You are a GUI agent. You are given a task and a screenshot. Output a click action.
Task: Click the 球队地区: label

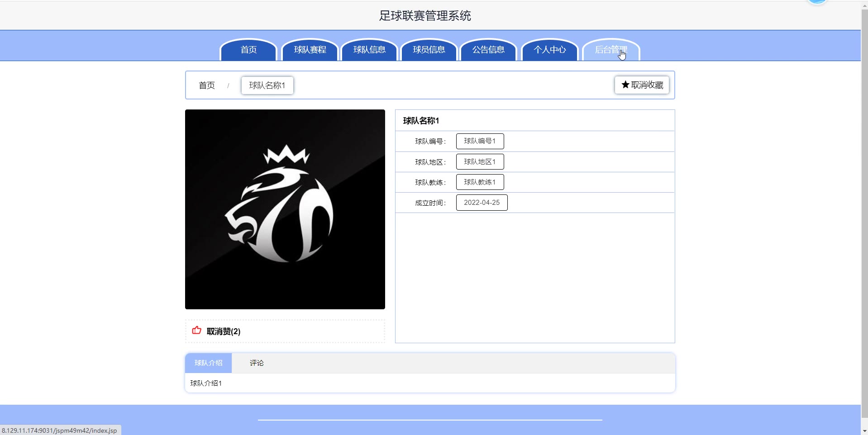pos(430,162)
